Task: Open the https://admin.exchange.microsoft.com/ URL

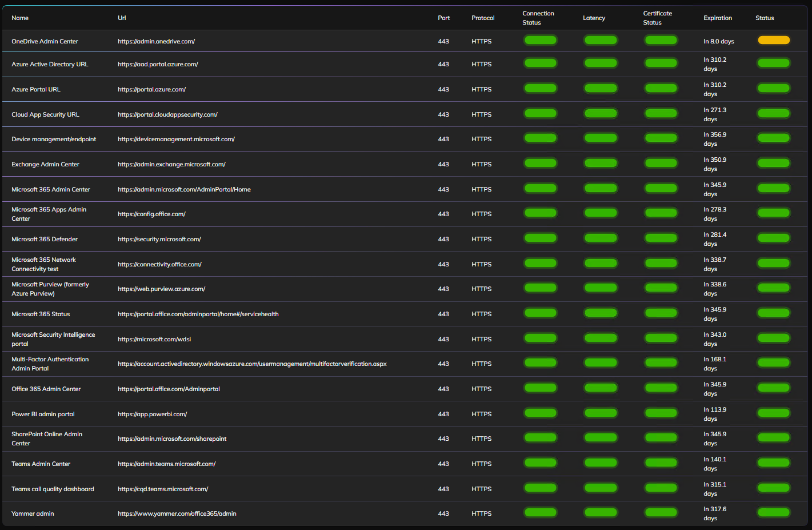Action: tap(172, 164)
